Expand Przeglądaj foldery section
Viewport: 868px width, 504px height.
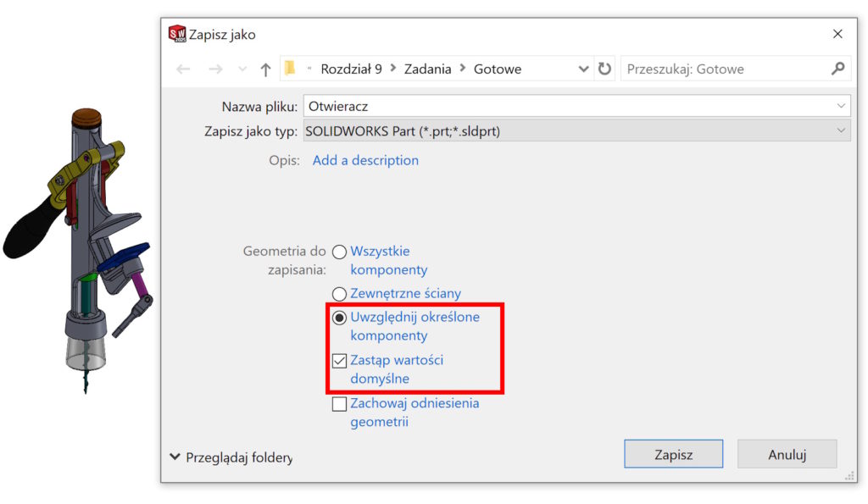[175, 457]
